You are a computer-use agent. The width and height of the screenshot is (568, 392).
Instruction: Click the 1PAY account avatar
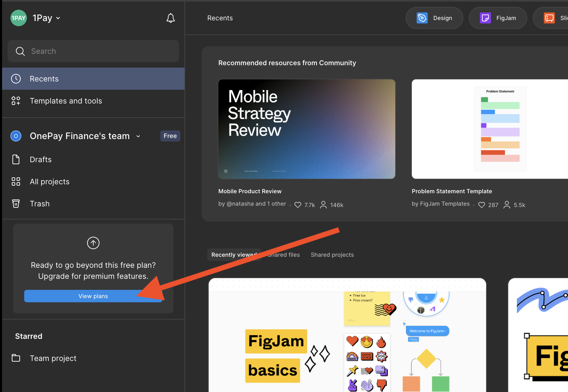click(x=19, y=18)
